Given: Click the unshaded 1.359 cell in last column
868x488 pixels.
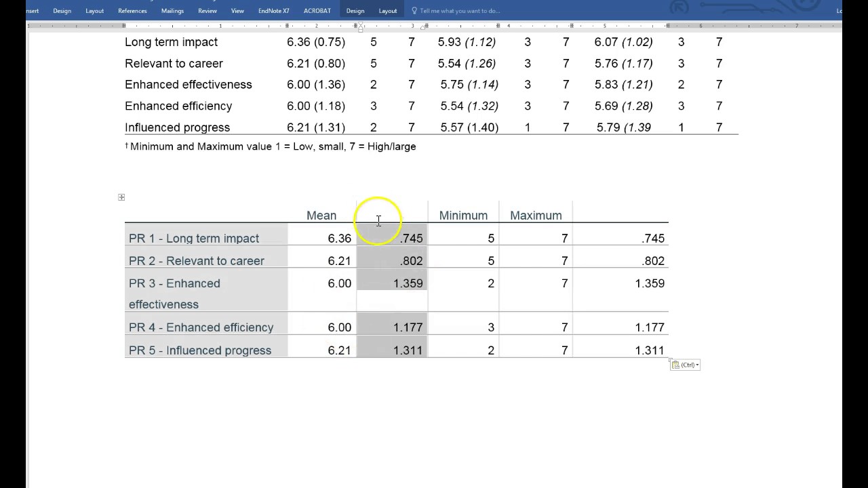Looking at the screenshot, I should [650, 283].
